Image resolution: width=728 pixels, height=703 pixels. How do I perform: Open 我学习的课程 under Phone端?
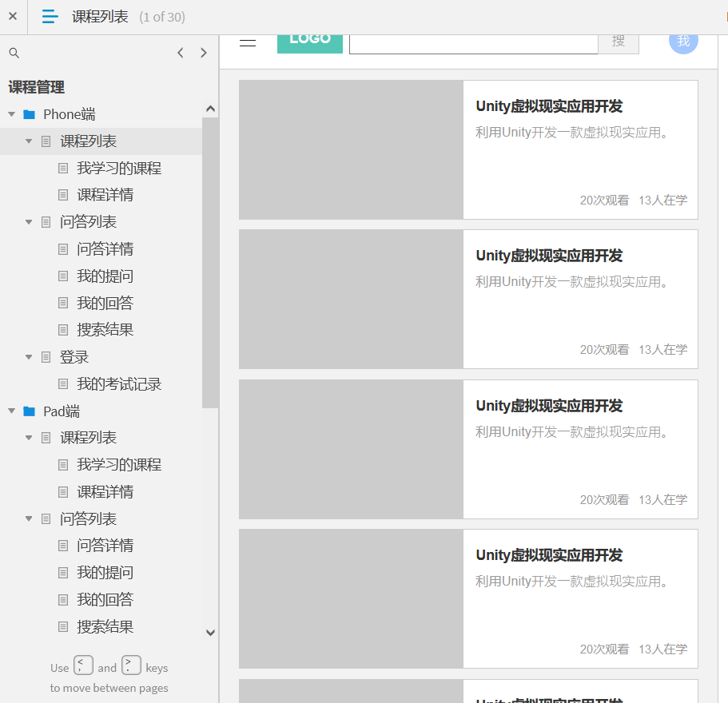point(119,168)
